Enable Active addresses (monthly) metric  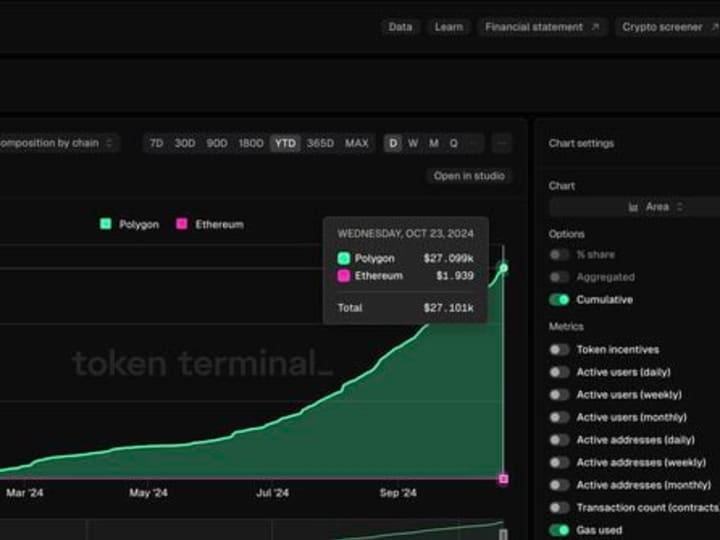559,485
